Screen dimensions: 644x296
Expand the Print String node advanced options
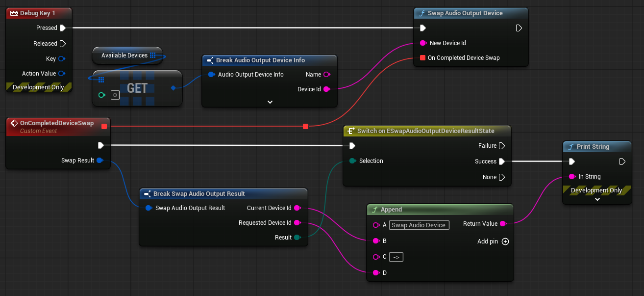point(597,199)
